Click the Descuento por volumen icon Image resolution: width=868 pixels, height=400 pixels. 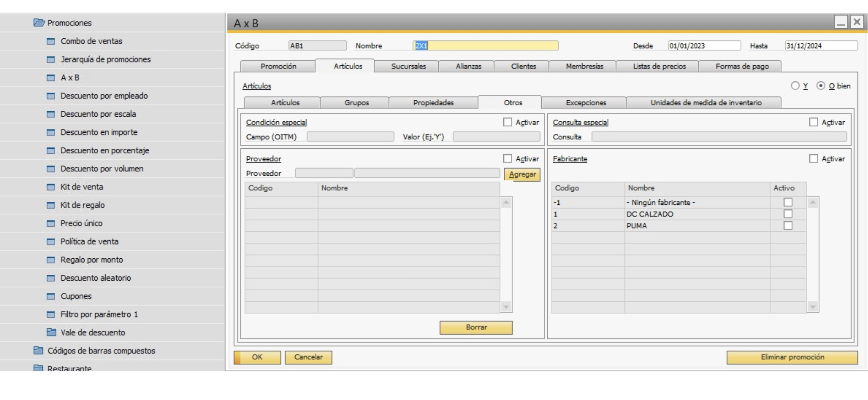coord(51,169)
